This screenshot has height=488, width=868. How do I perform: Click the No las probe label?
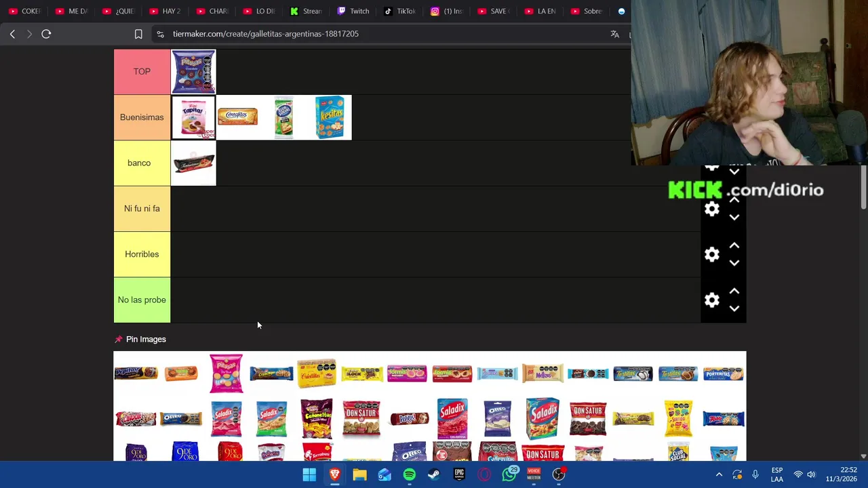coord(142,300)
